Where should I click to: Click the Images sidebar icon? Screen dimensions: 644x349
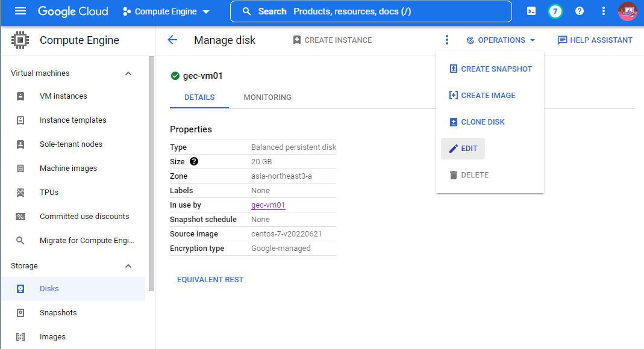[x=20, y=337]
